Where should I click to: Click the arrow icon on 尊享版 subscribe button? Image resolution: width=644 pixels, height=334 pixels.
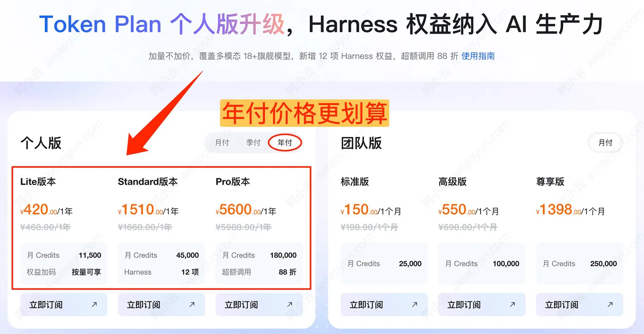coord(610,305)
